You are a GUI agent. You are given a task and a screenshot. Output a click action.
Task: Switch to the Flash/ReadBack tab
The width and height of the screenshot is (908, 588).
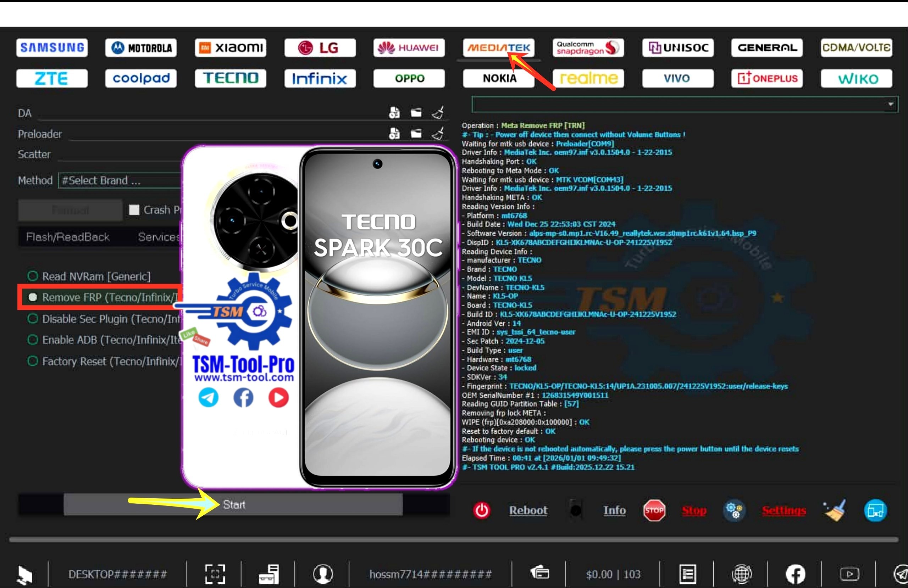click(x=68, y=237)
